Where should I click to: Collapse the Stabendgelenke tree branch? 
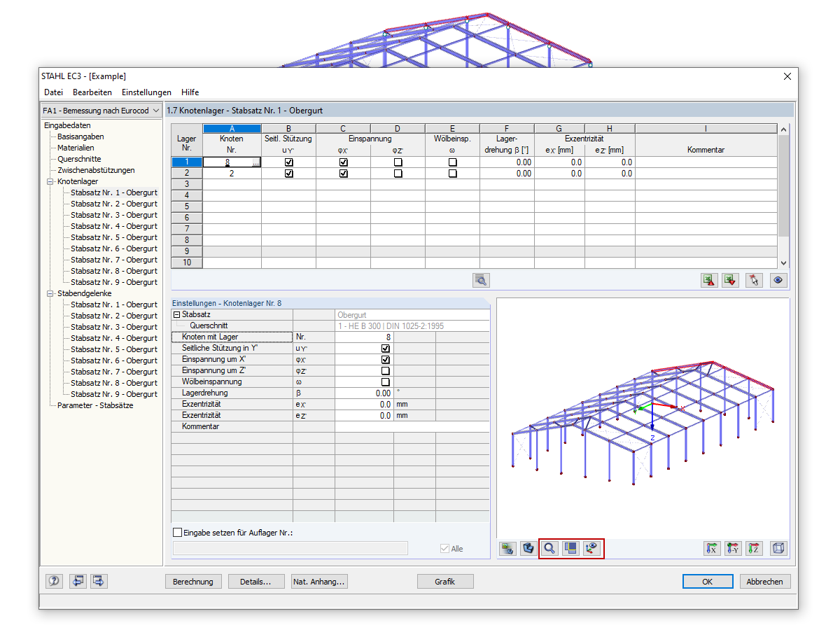point(49,293)
